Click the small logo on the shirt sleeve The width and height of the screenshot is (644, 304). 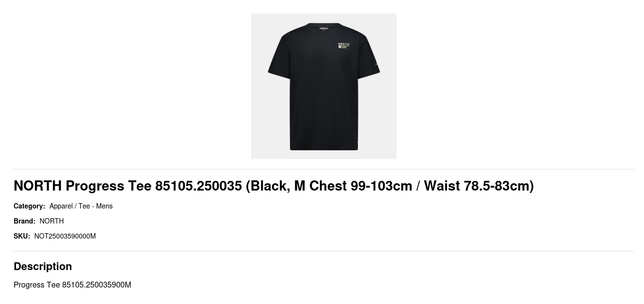pos(376,65)
